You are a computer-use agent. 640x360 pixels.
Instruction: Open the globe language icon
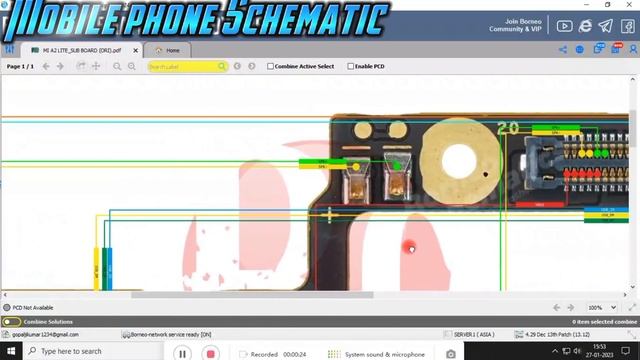coord(580,50)
